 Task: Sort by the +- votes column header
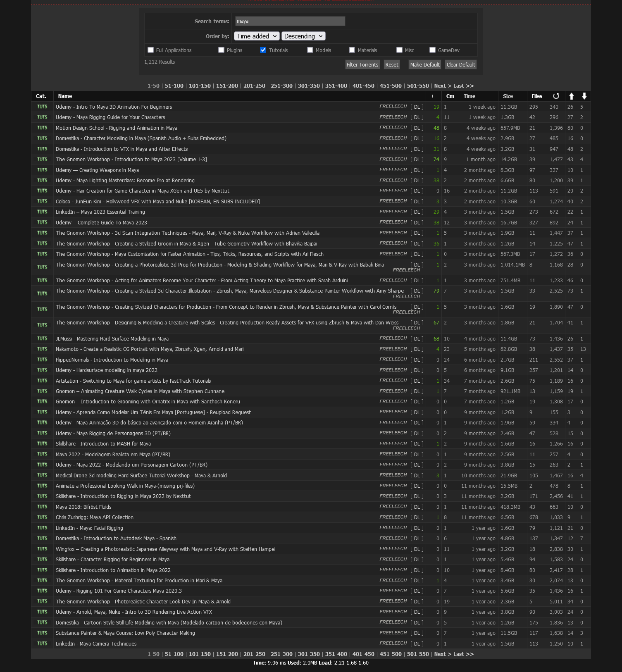[434, 96]
